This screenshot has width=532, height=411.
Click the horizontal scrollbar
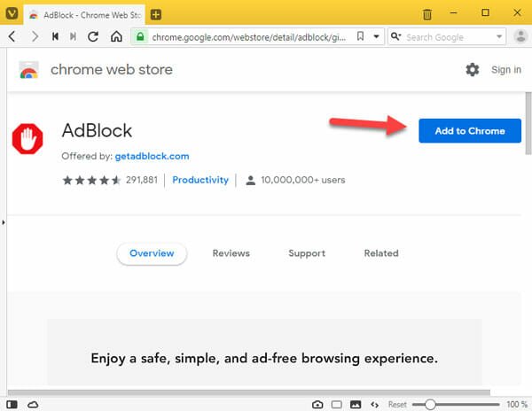248,392
